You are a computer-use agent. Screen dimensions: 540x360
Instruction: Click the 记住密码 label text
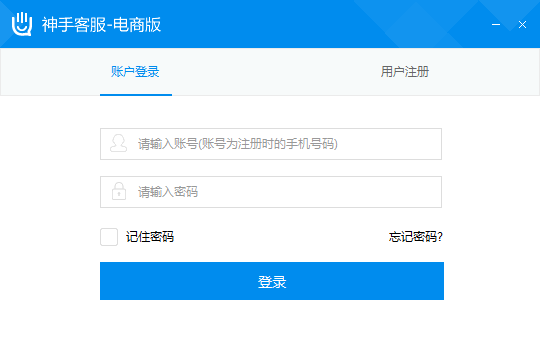150,237
